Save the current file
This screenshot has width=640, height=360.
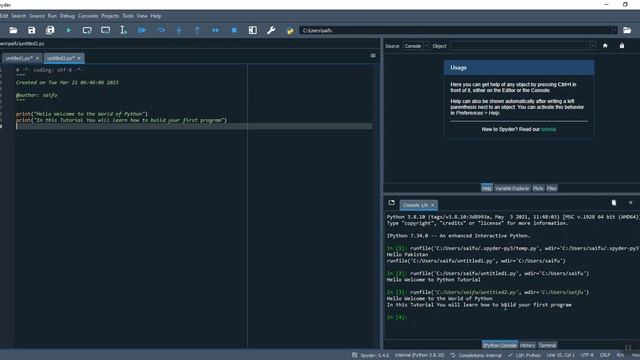[31, 30]
